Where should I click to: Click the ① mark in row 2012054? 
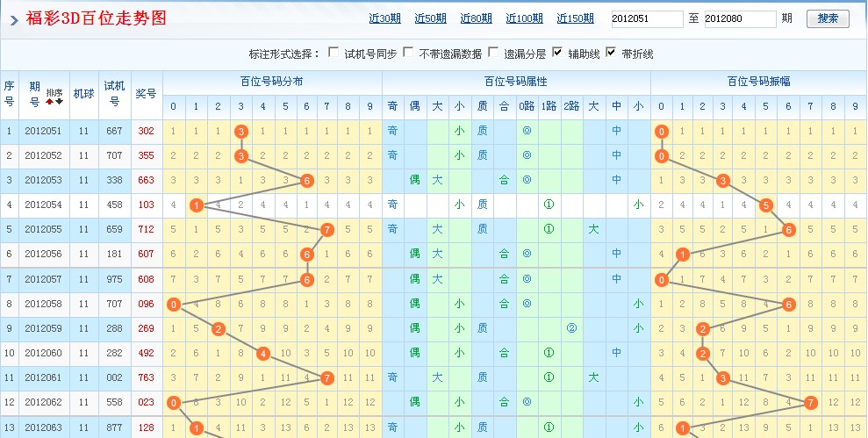549,205
